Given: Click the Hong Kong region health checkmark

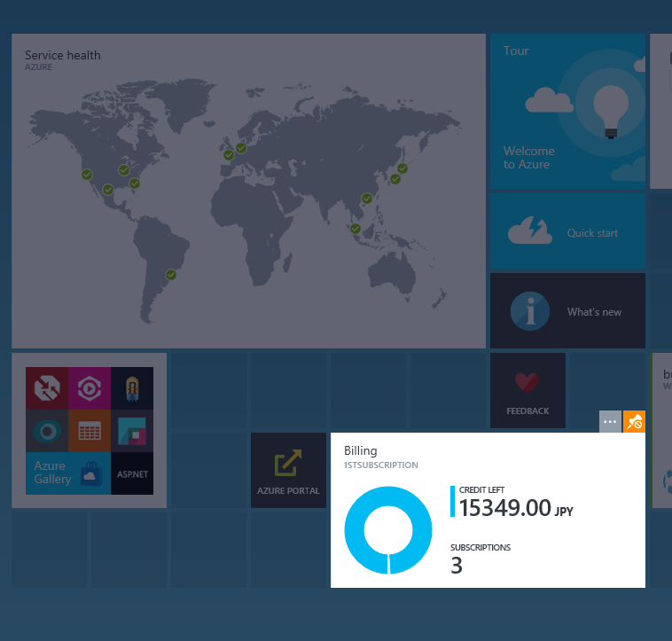Looking at the screenshot, I should pyautogui.click(x=367, y=199).
